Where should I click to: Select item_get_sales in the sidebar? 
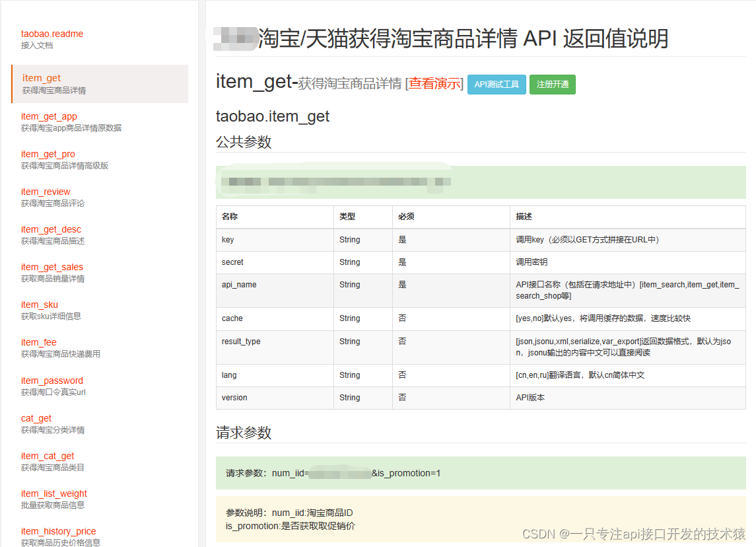52,267
